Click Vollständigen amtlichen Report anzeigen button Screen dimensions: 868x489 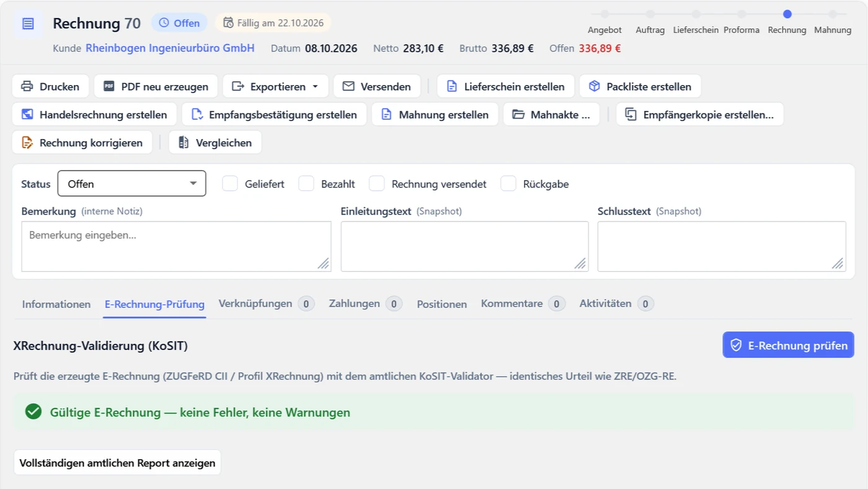click(x=117, y=462)
